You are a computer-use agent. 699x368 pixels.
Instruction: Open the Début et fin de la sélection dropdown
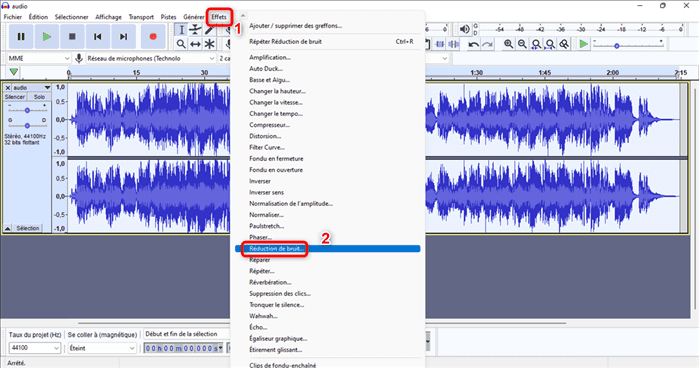187,334
